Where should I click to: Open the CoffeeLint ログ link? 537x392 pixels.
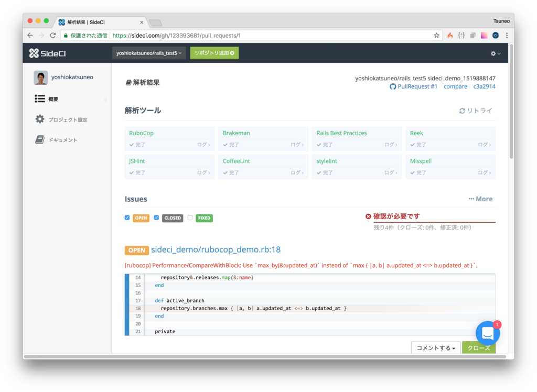point(297,173)
